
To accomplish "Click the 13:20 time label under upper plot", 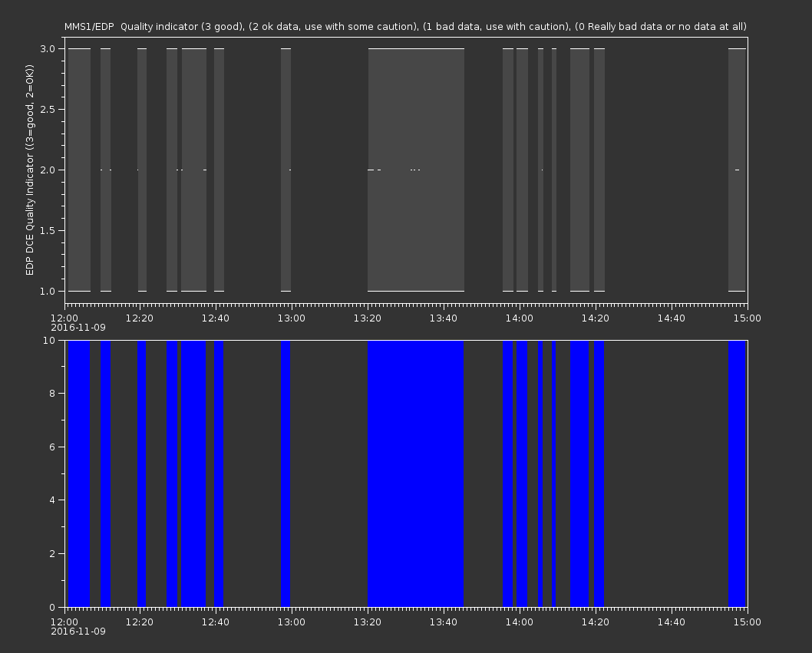I will click(368, 318).
